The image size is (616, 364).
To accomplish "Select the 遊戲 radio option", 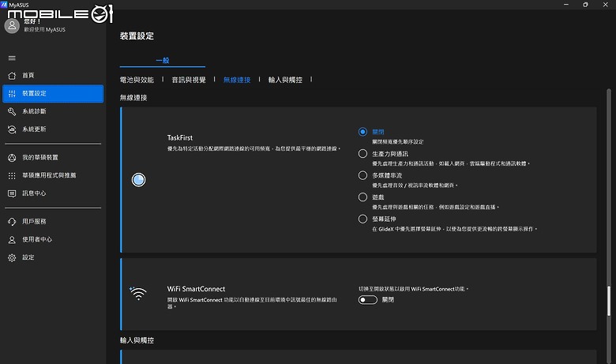I will point(362,197).
